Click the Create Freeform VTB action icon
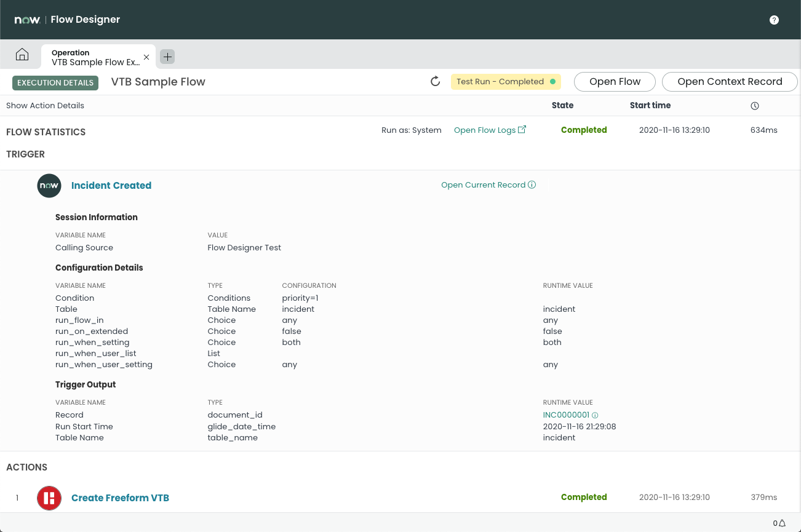 click(49, 498)
